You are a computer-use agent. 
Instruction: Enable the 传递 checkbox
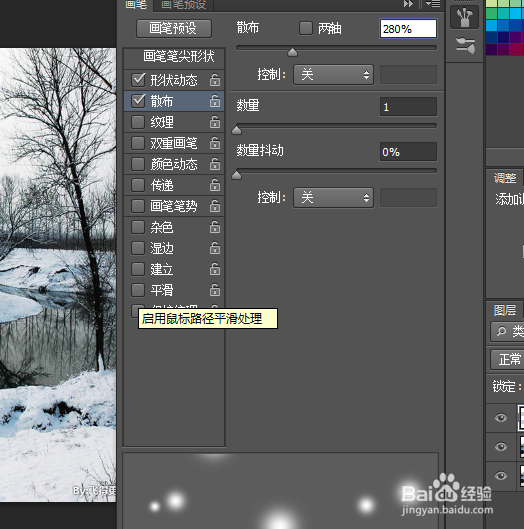(138, 185)
